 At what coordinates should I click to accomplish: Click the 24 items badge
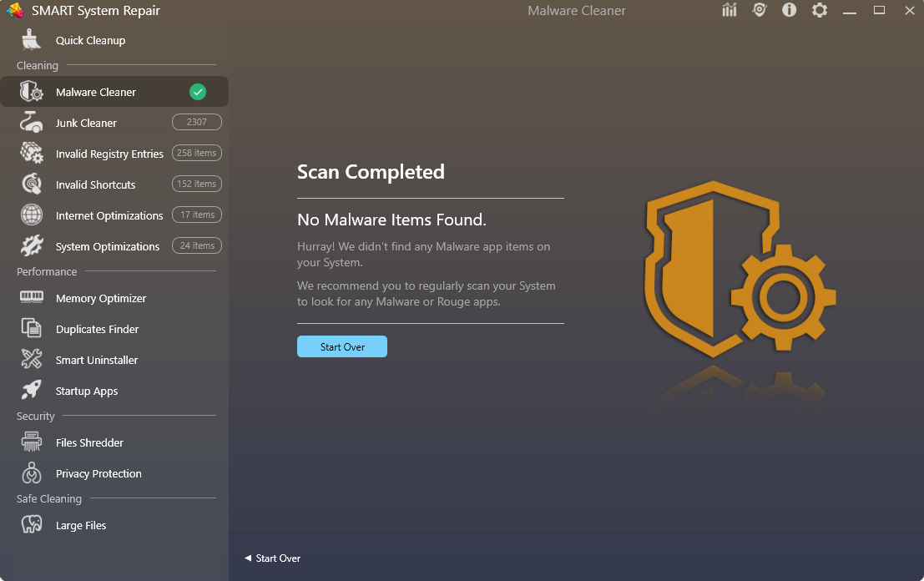tap(197, 245)
